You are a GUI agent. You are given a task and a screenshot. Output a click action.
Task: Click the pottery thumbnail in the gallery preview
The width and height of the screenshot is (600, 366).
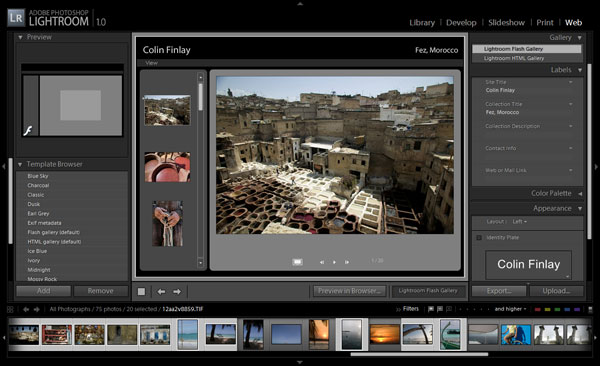(x=167, y=167)
